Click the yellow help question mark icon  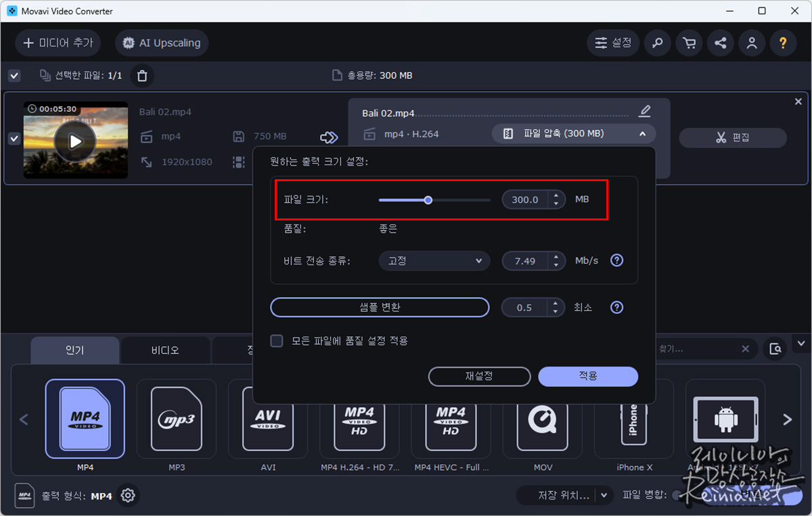(783, 42)
